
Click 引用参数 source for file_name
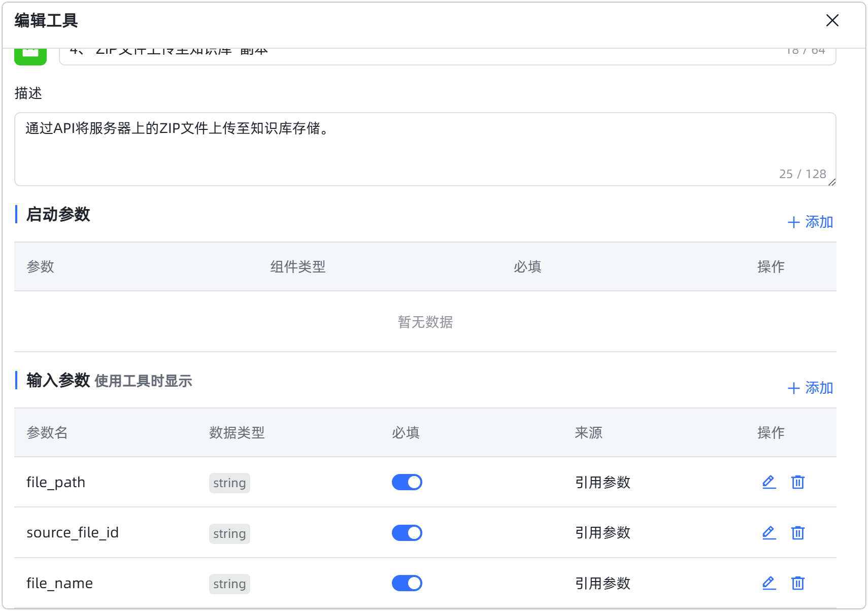[x=603, y=583]
